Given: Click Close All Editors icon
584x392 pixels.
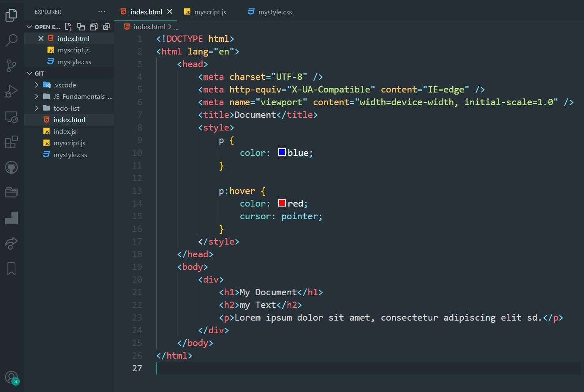Looking at the screenshot, I should pos(106,27).
